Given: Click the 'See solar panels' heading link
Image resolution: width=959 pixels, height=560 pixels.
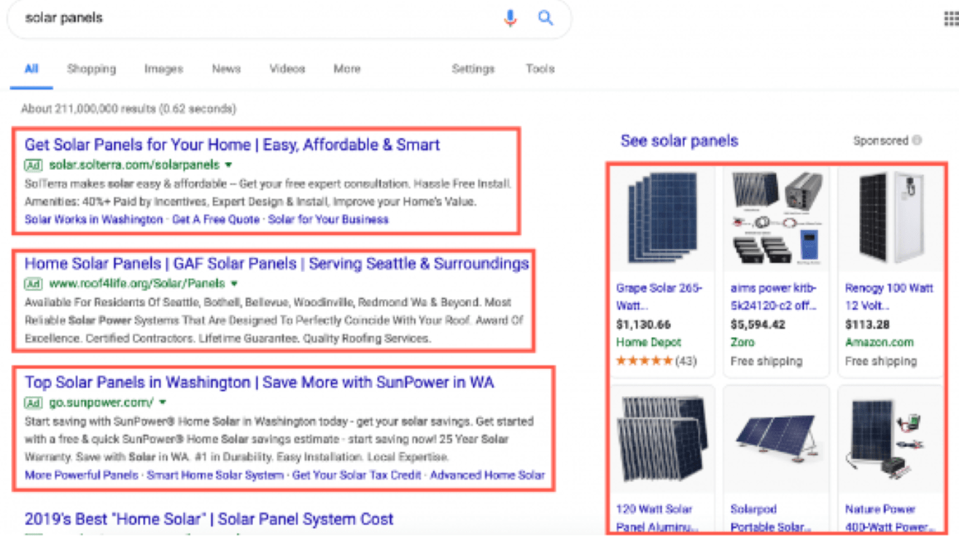Looking at the screenshot, I should click(x=680, y=141).
